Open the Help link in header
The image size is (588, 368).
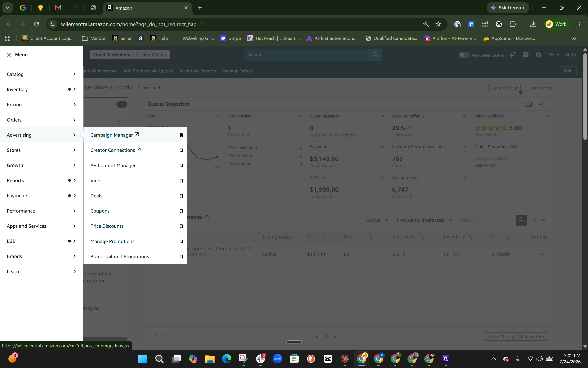point(571,55)
